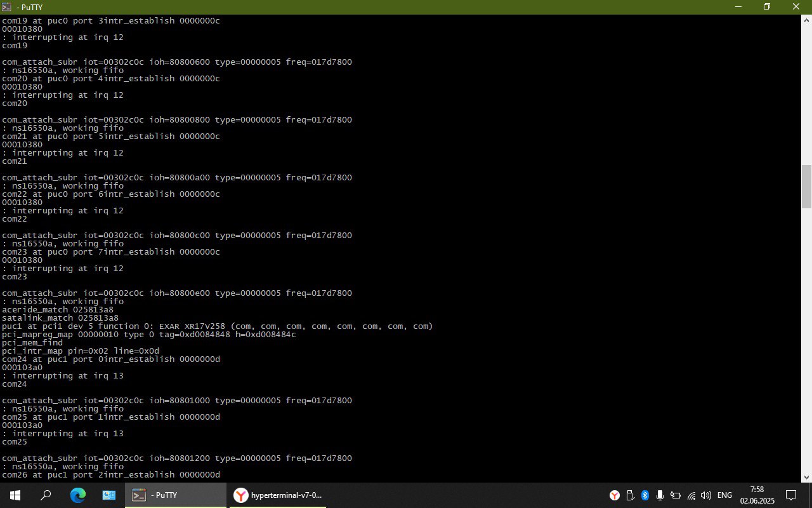
Task: Open the PuTTY system menu icon in title bar
Action: (6, 7)
